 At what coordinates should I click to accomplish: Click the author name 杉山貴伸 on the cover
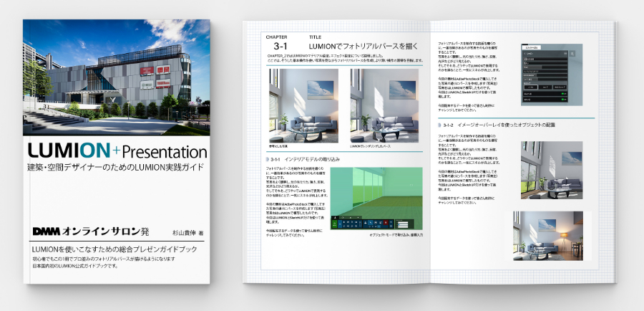pyautogui.click(x=185, y=233)
